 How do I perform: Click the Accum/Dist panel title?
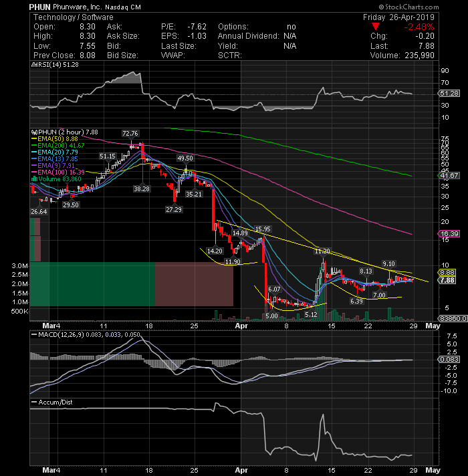click(x=55, y=402)
